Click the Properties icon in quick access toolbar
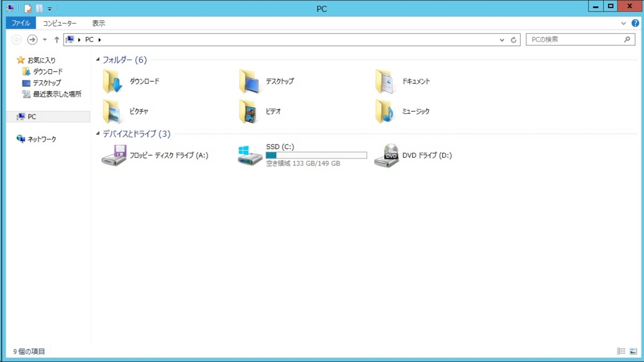644x362 pixels. pyautogui.click(x=28, y=8)
